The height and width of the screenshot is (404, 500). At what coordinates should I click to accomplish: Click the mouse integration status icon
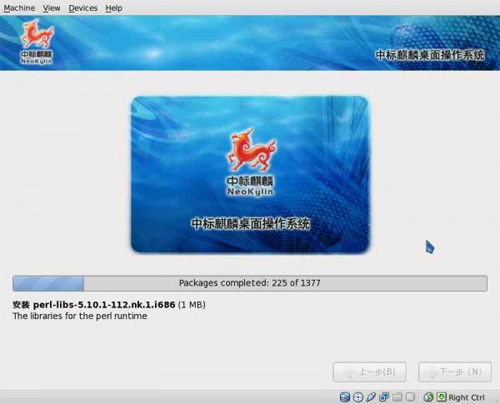tap(429, 397)
